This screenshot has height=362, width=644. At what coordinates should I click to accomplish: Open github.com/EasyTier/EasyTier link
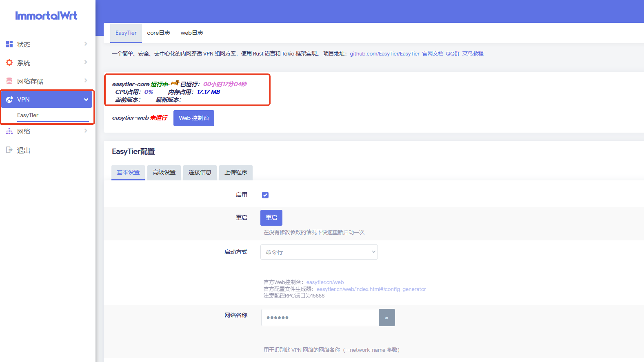[384, 54]
